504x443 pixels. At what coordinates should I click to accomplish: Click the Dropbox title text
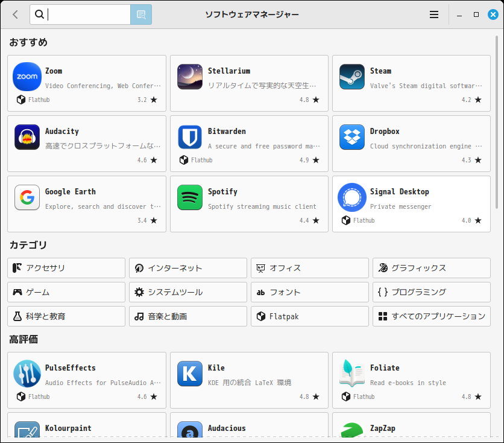click(385, 131)
